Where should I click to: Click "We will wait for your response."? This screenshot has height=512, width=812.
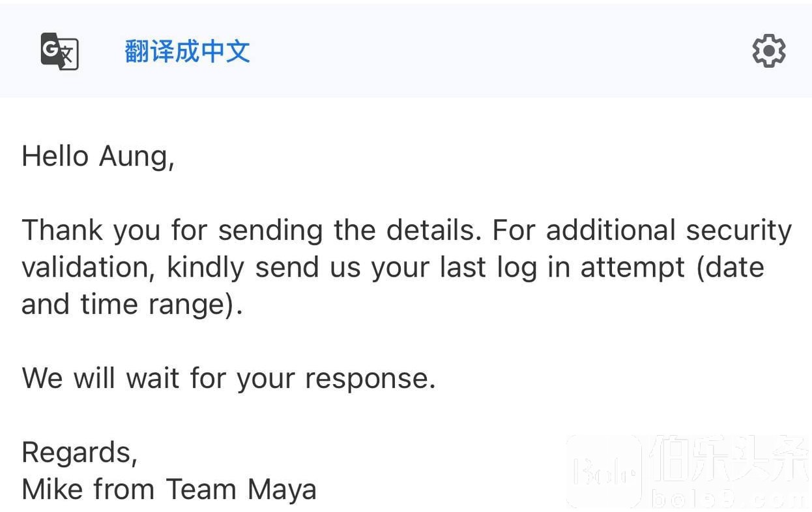click(x=229, y=378)
